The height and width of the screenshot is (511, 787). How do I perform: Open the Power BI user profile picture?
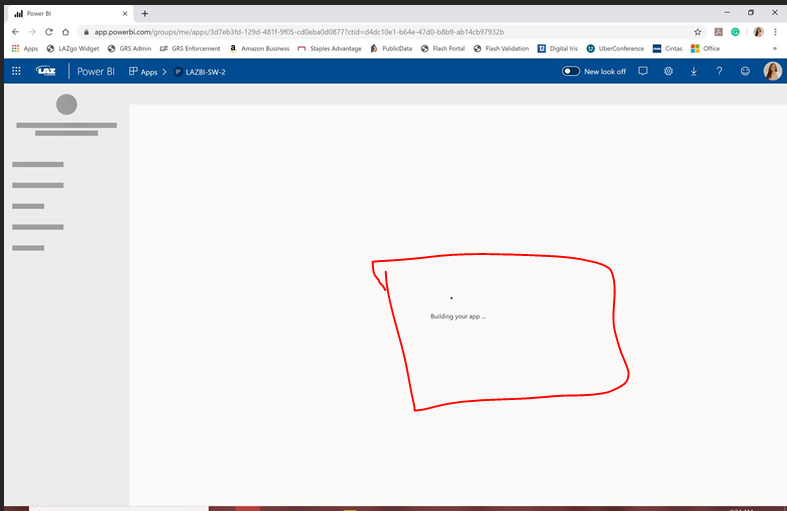(772, 71)
